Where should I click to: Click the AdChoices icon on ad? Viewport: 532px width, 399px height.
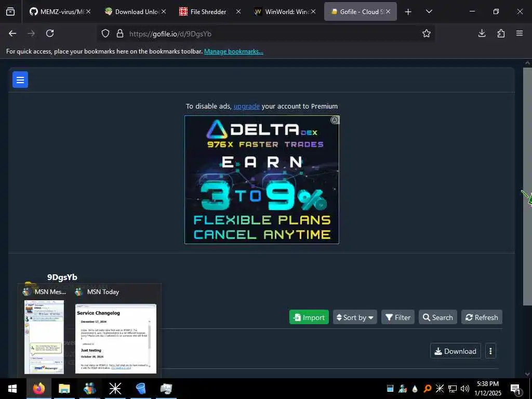tap(335, 120)
